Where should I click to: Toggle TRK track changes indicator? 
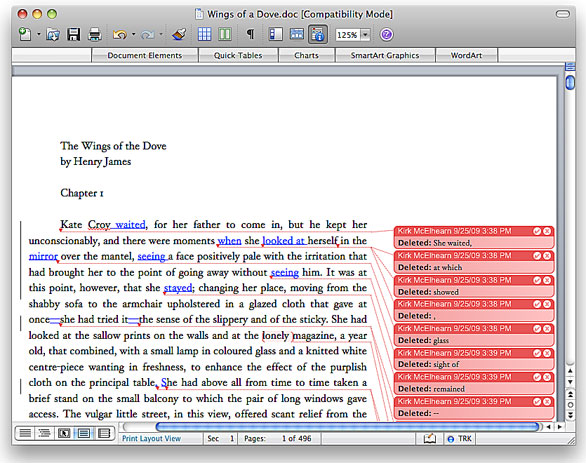(x=460, y=439)
